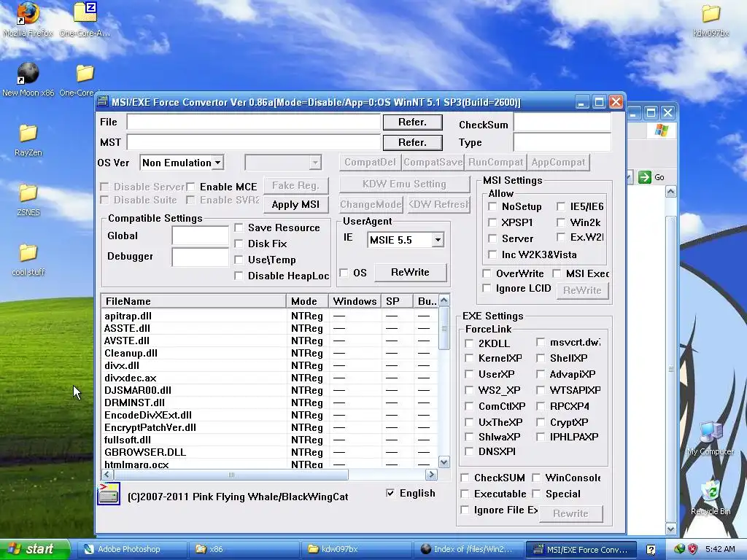Toggle the OS checkbox in UserAgent
This screenshot has height=560, width=747.
pos(344,273)
